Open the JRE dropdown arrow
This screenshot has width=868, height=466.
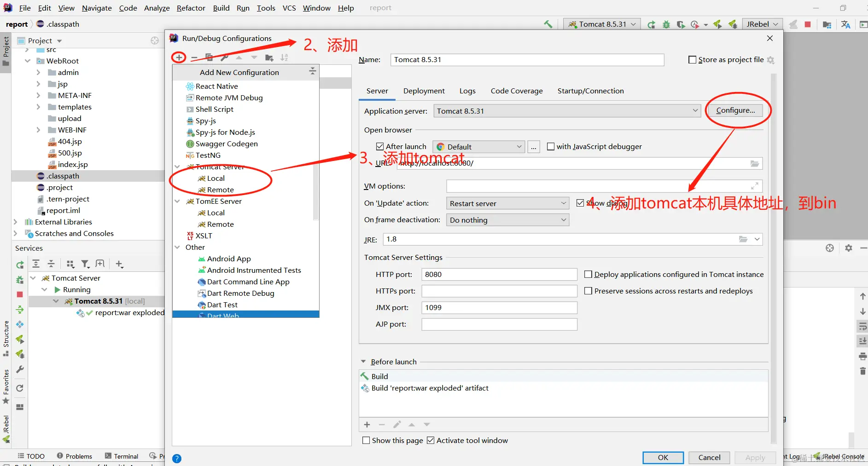point(757,239)
